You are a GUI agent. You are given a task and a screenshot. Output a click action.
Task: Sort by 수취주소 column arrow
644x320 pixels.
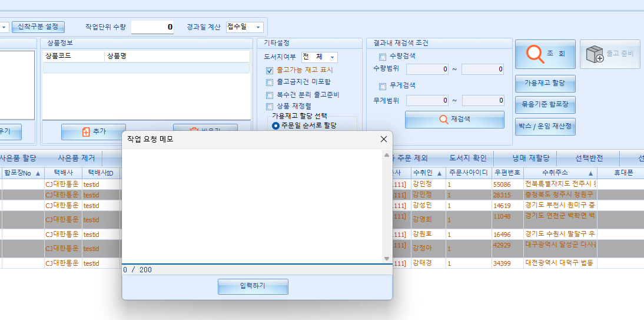point(590,173)
